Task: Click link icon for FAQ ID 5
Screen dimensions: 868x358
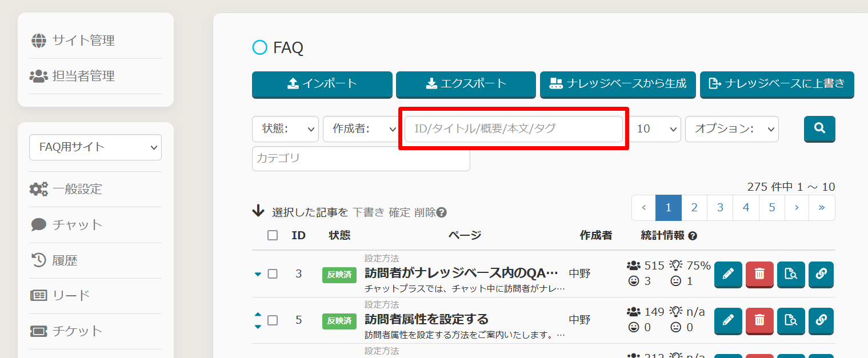Action: [x=821, y=320]
